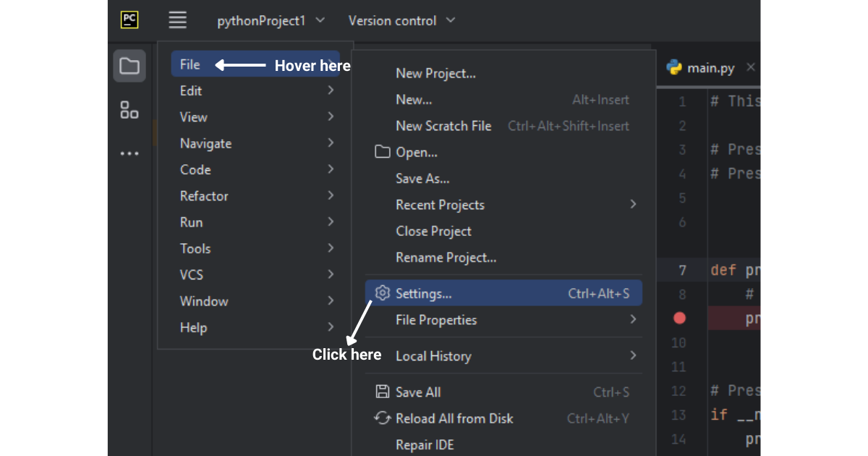Open the View menu
This screenshot has height=456, width=868.
(x=255, y=117)
